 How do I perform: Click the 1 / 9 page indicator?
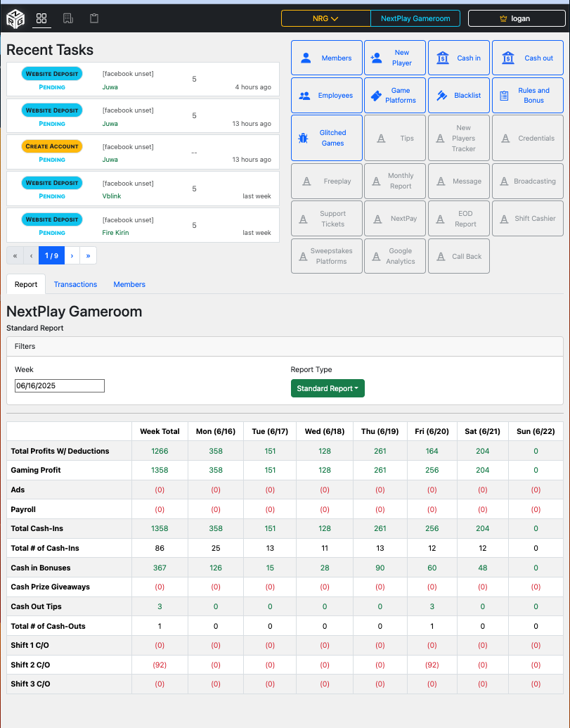click(51, 255)
